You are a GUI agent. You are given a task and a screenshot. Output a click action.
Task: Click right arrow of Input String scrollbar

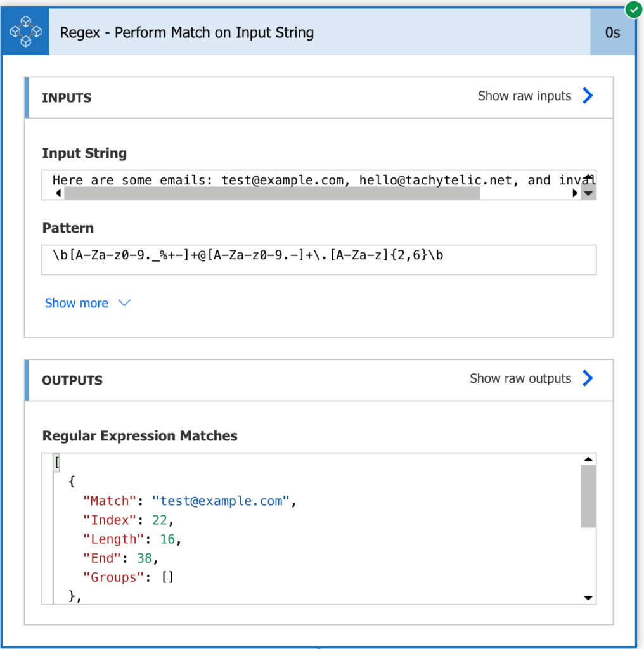(574, 193)
